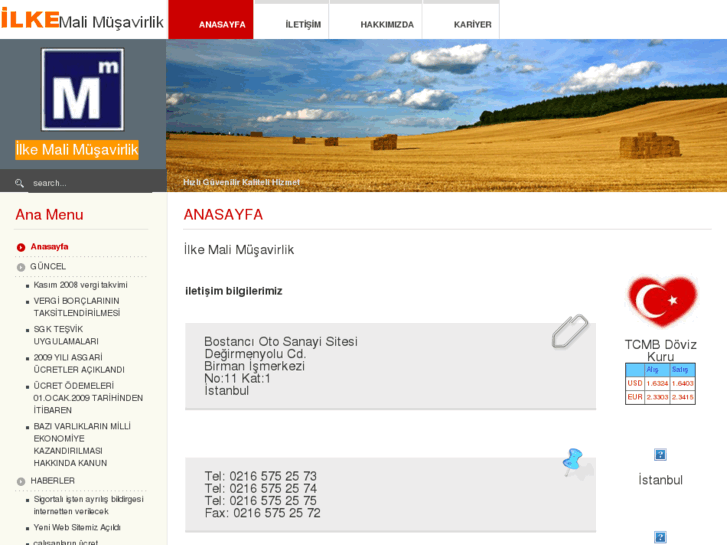Viewport: 727px width, 545px height.
Task: Click the wheat field banner image
Action: [446, 115]
